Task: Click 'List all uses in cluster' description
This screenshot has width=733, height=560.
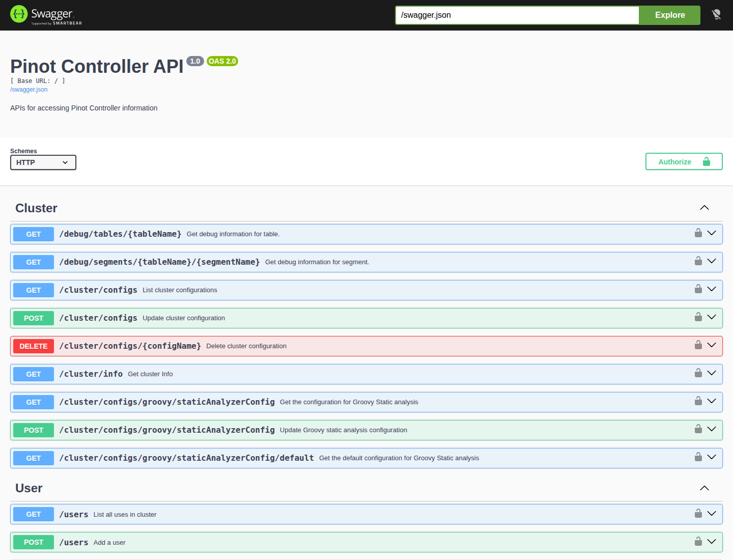Action: 125,515
